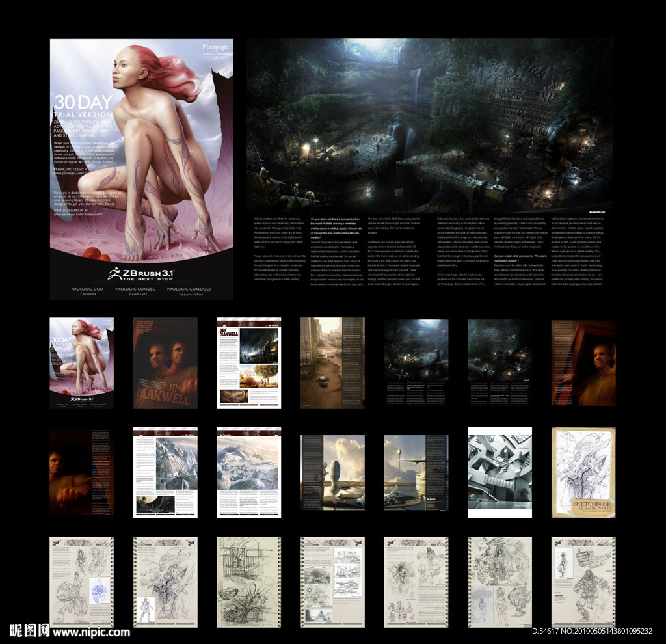Select the man in doorway portrait thumbnail

[x=583, y=363]
